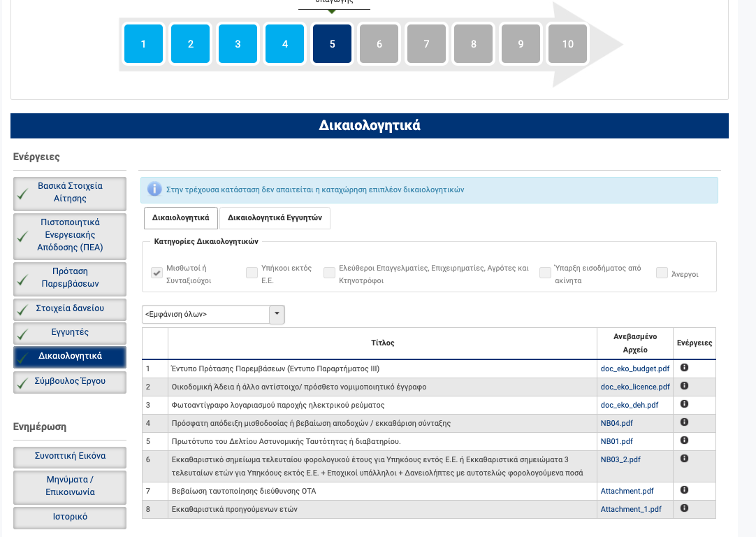Image resolution: width=756 pixels, height=537 pixels.
Task: Click info icon for Attachment_1.pdf row
Action: (x=684, y=508)
